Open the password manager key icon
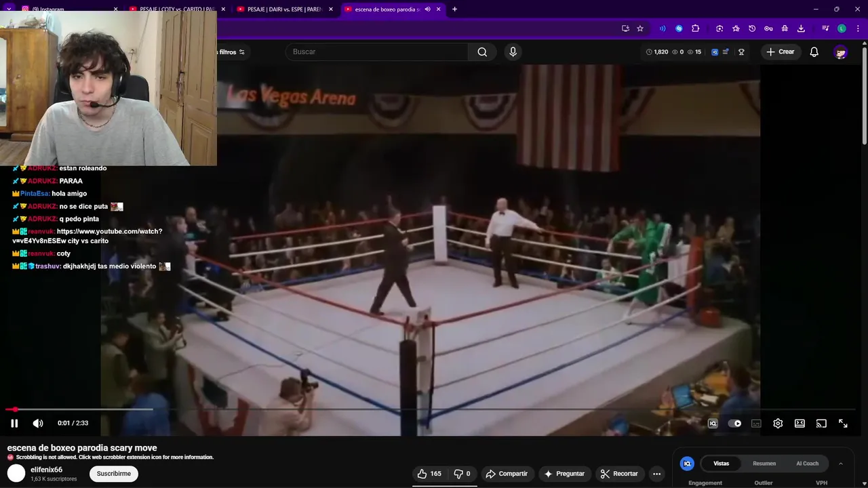Image resolution: width=868 pixels, height=488 pixels. [x=768, y=28]
